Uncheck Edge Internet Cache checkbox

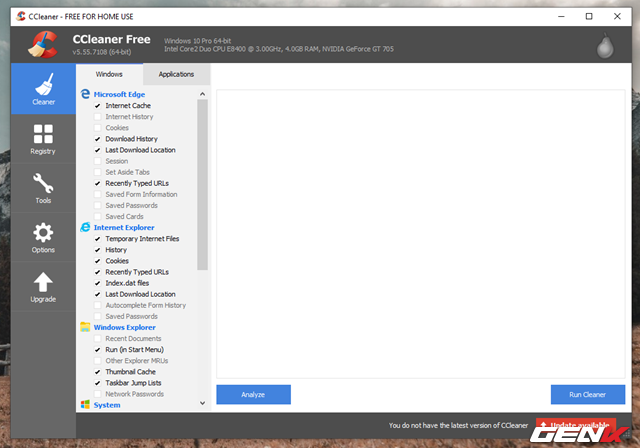click(x=98, y=106)
